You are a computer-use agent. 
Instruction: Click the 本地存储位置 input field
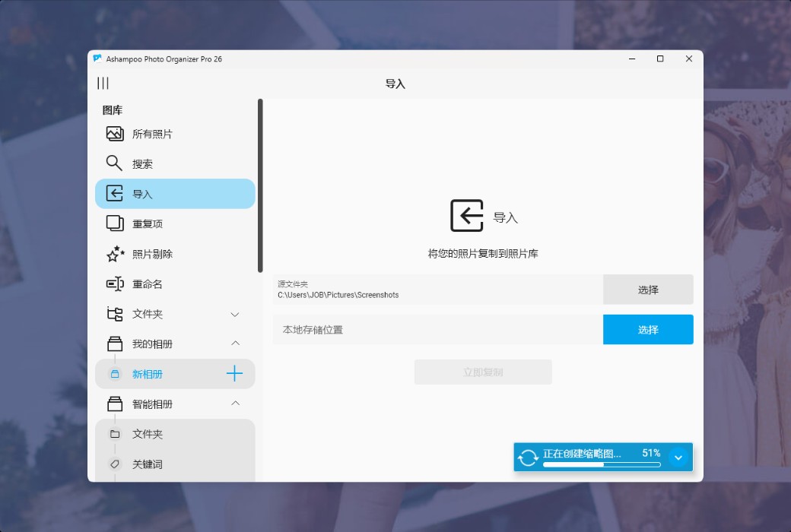(x=434, y=329)
